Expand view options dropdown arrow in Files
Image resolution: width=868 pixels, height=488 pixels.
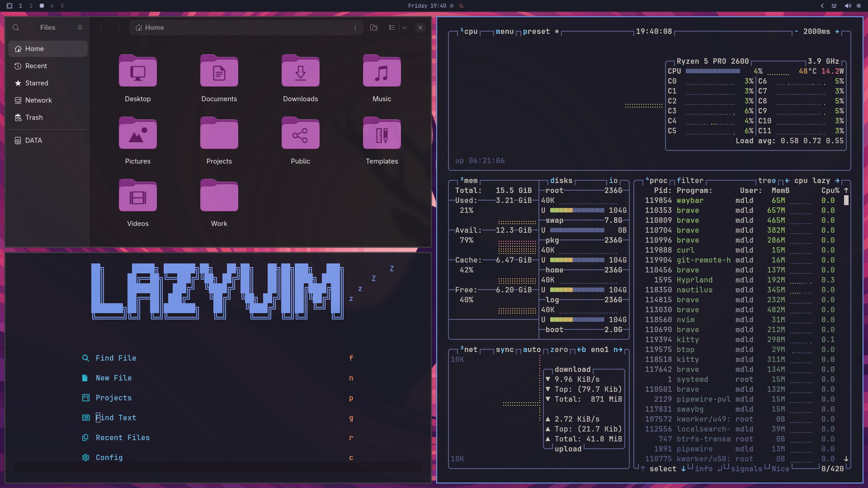405,28
